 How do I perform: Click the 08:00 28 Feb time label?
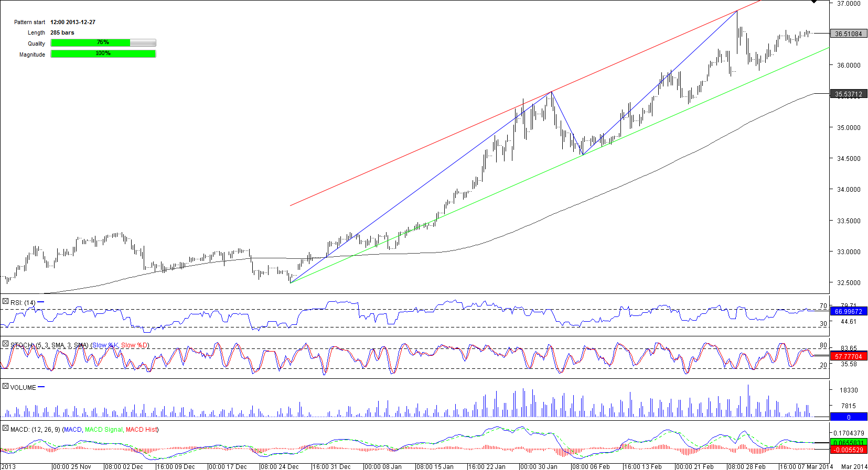coord(747,466)
